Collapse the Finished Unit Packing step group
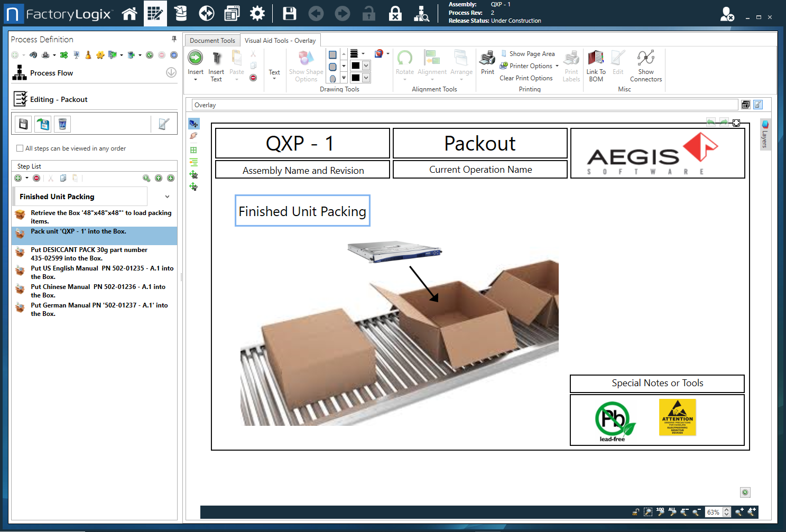This screenshot has height=532, width=786. pyautogui.click(x=167, y=196)
